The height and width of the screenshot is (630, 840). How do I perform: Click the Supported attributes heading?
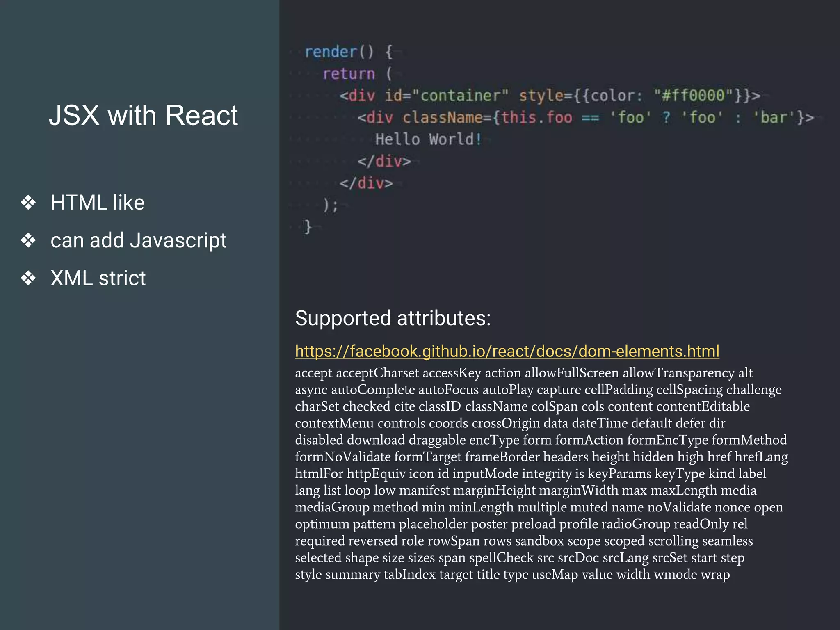point(393,318)
